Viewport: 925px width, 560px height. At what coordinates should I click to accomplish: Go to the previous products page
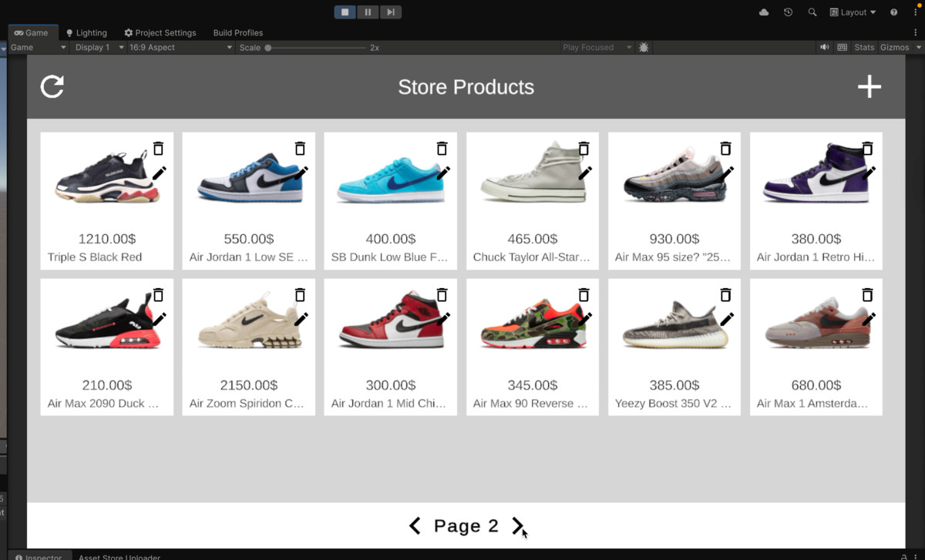415,526
